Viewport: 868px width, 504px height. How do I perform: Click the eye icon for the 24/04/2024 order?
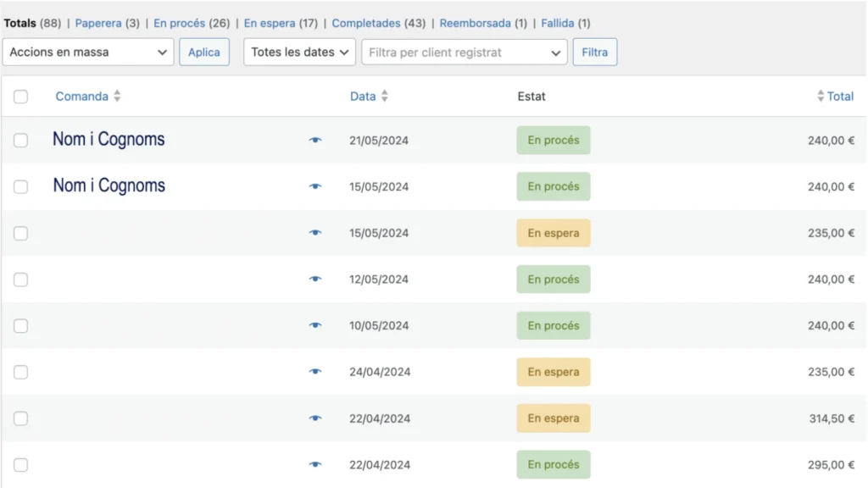click(x=315, y=372)
